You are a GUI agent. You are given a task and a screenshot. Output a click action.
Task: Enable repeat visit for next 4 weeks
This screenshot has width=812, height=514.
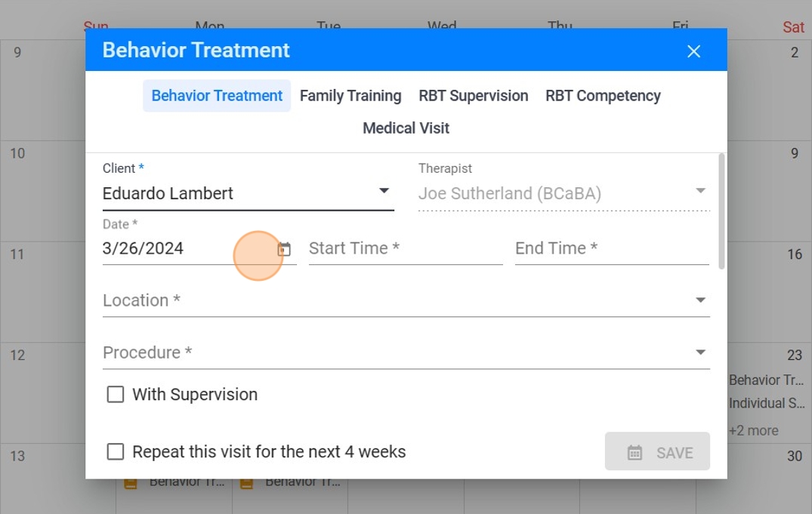tap(116, 452)
